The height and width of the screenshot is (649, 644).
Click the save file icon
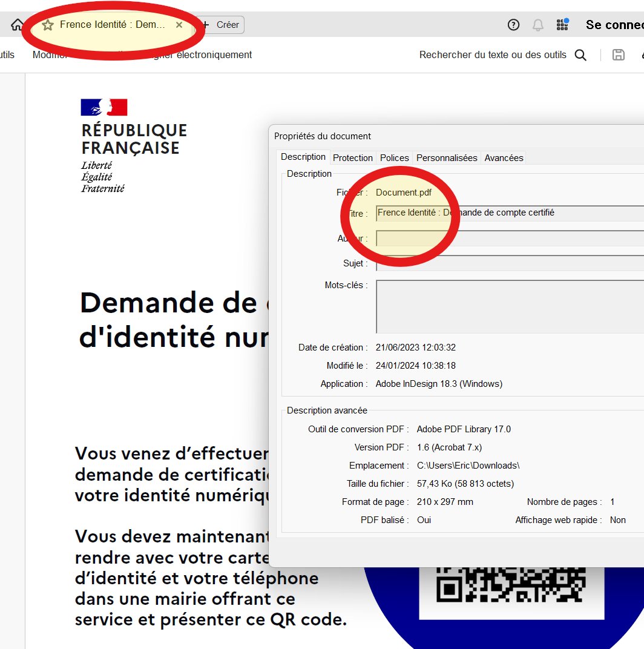[x=618, y=54]
